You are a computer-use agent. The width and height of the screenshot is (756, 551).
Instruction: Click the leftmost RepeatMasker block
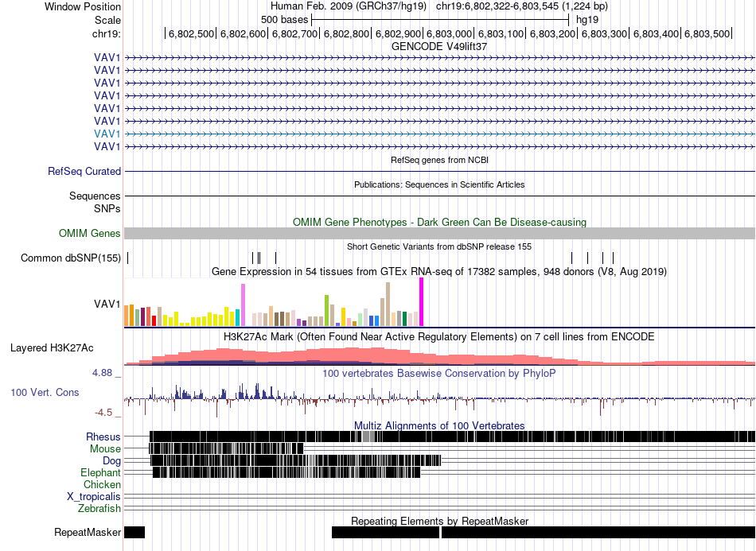(134, 532)
